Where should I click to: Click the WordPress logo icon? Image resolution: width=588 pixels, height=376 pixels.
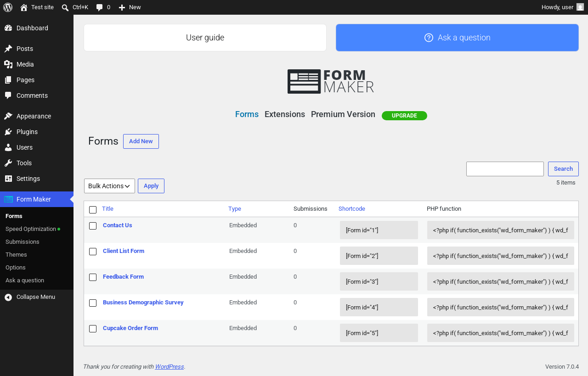coord(8,7)
